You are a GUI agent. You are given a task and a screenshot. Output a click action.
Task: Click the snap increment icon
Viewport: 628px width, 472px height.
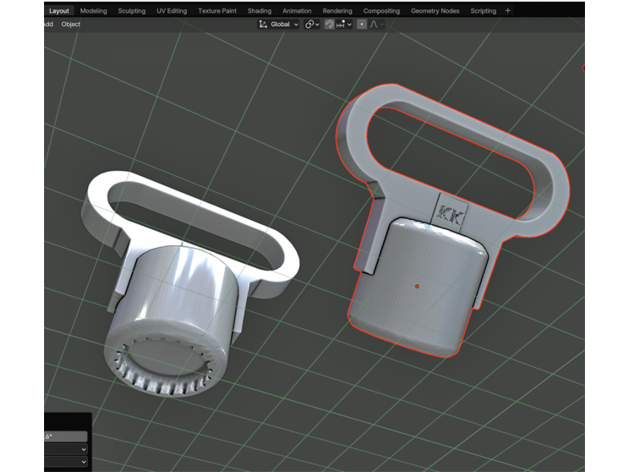[x=341, y=24]
